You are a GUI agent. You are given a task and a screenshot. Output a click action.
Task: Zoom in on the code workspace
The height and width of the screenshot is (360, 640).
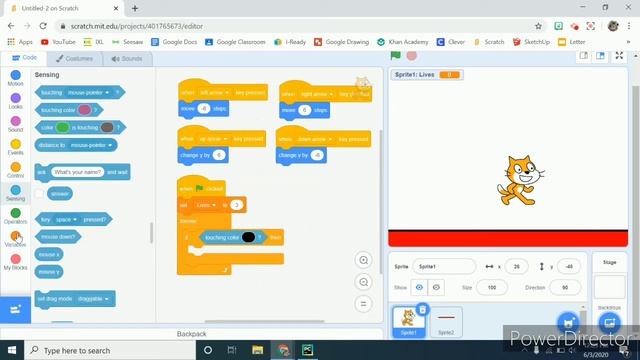click(x=363, y=260)
